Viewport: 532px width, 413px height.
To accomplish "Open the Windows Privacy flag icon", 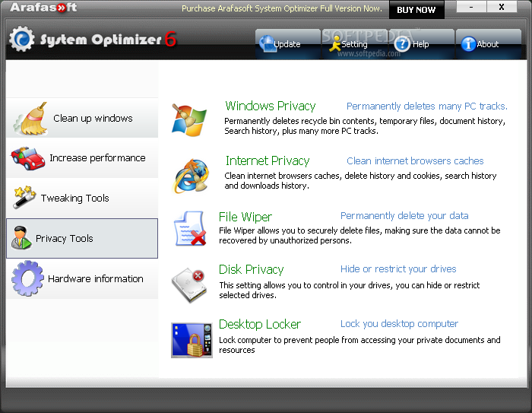I will 189,121.
